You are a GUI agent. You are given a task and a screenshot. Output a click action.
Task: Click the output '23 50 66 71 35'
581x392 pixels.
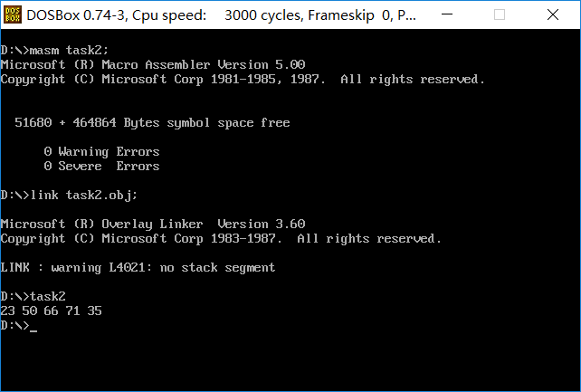52,311
